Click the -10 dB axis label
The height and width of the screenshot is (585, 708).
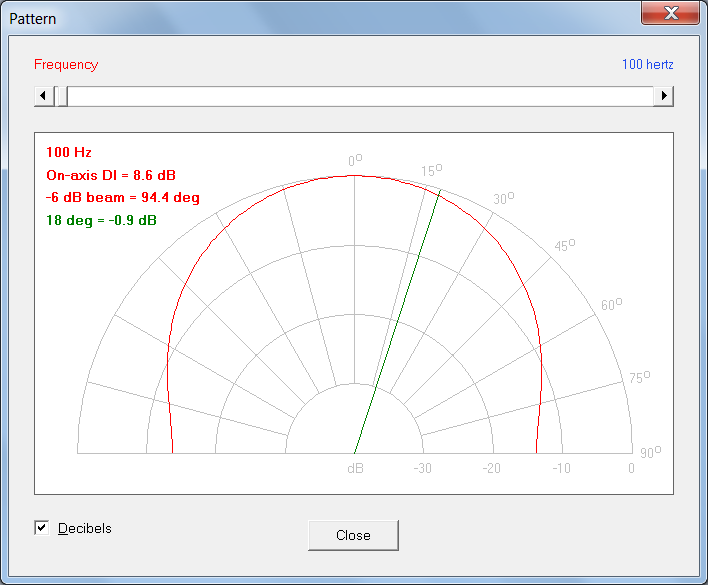561,469
